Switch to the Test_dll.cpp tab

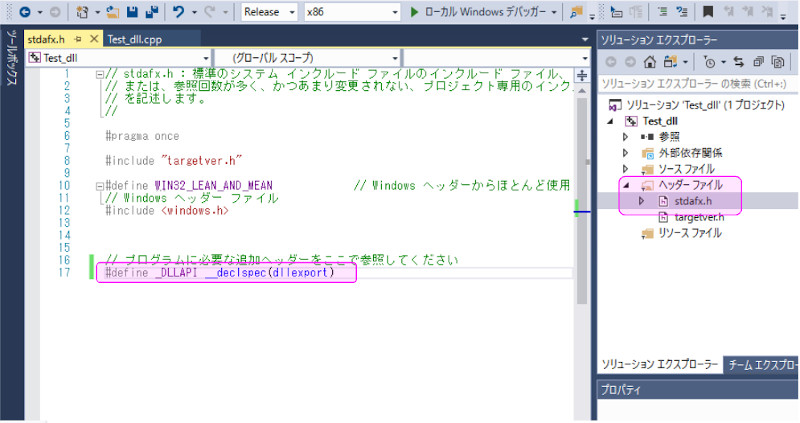pos(135,39)
